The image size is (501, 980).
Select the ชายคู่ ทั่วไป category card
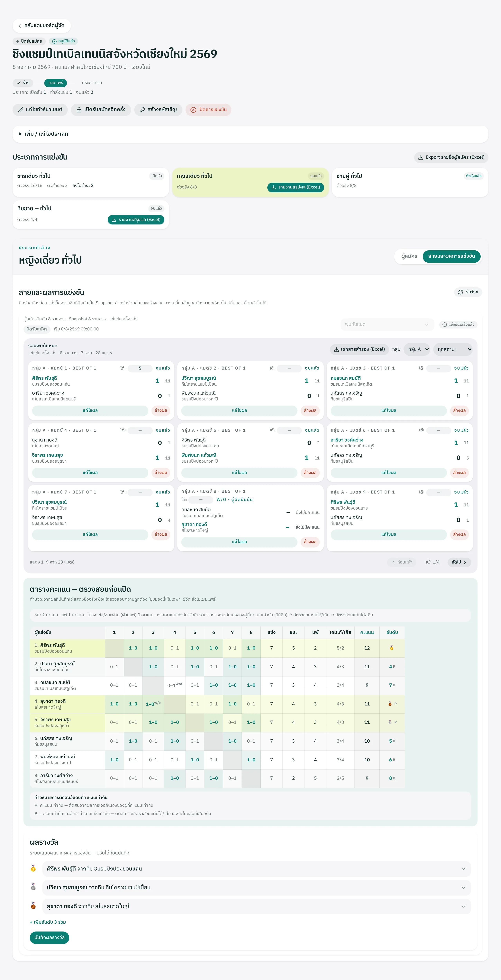point(410,182)
